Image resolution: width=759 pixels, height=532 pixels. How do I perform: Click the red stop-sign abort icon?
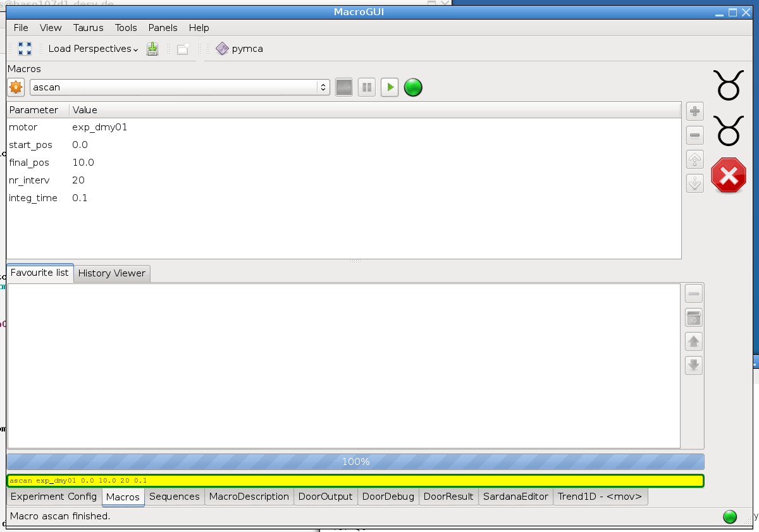[x=729, y=175]
